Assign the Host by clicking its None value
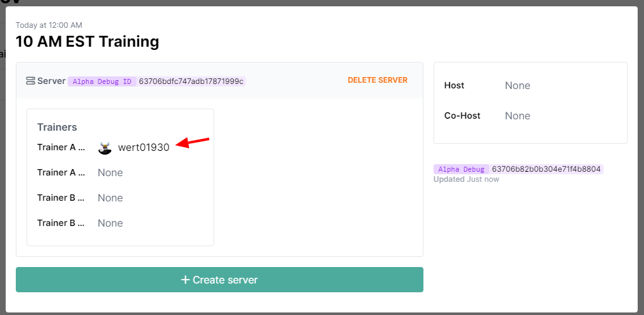The width and height of the screenshot is (644, 315). pos(517,86)
